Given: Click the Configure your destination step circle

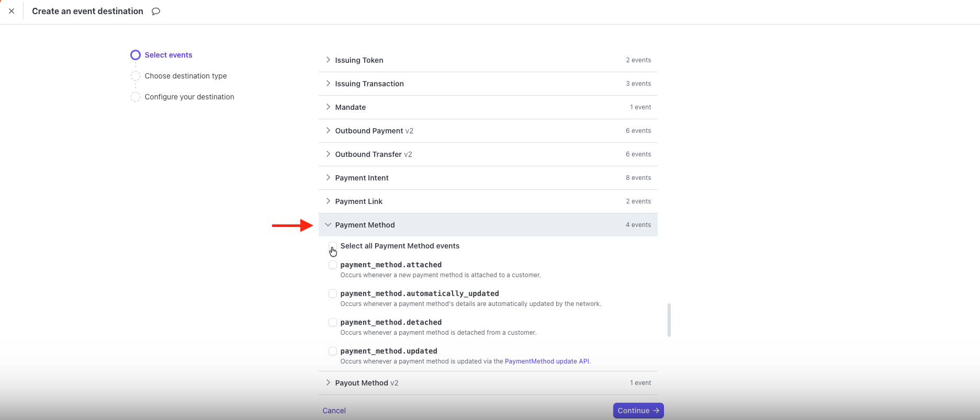Looking at the screenshot, I should coord(136,97).
